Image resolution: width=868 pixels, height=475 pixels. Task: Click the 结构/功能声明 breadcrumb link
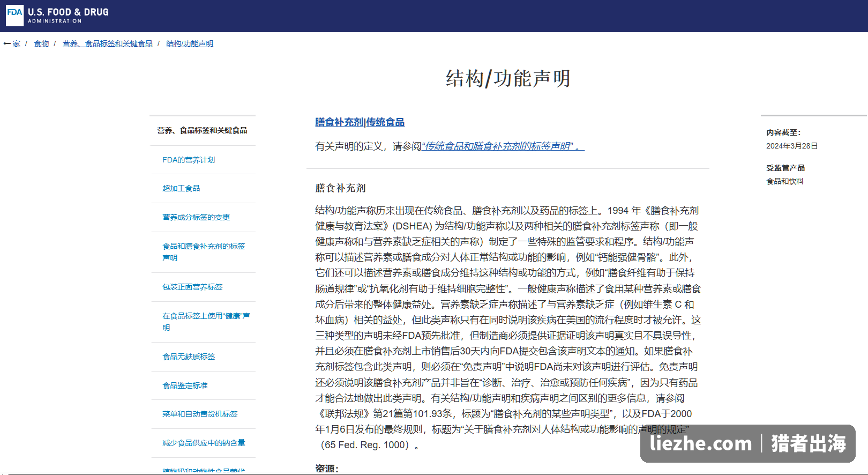190,44
